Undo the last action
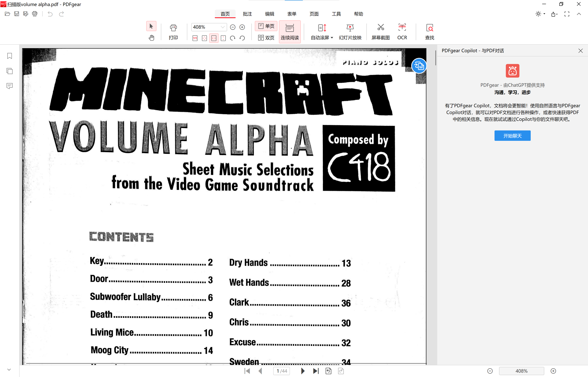Screen dimensions: 588x377 click(x=50, y=14)
